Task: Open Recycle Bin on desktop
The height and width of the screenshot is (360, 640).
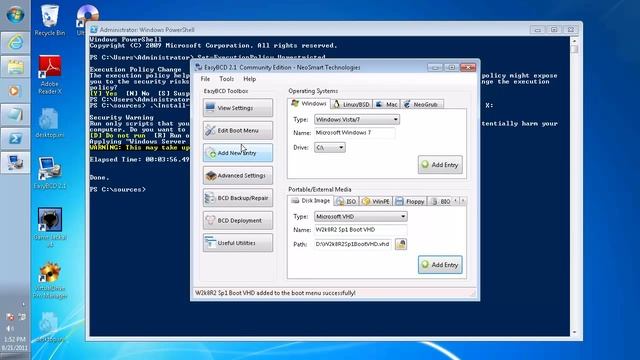Action: click(x=49, y=20)
